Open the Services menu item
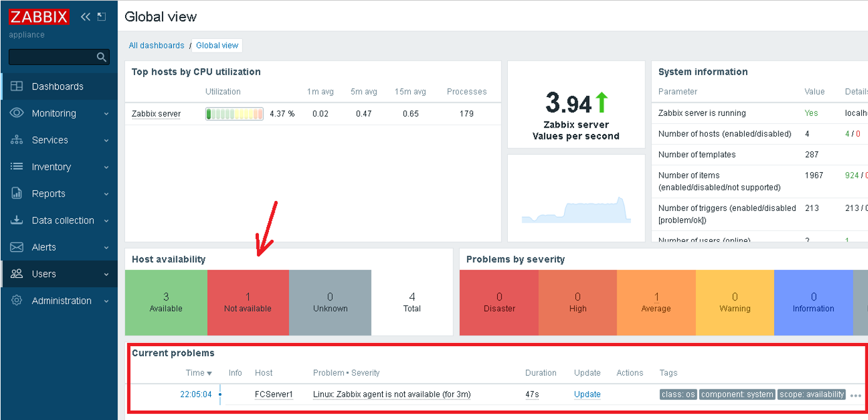Screen dimensions: 868x420 pos(59,140)
